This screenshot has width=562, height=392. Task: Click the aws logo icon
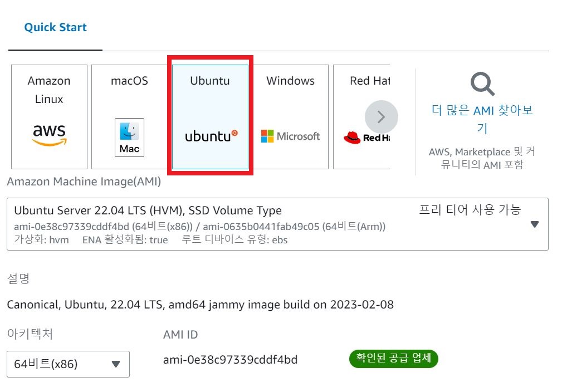pos(49,135)
